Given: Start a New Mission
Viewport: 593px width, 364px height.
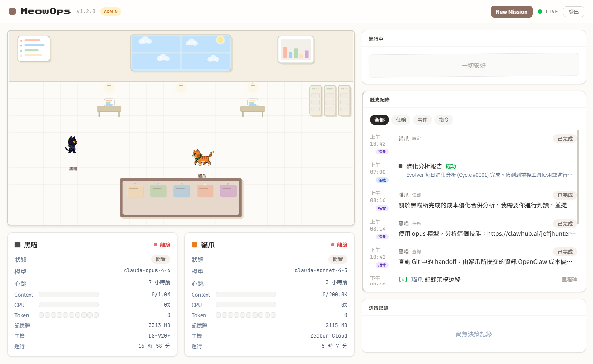Looking at the screenshot, I should [x=511, y=12].
